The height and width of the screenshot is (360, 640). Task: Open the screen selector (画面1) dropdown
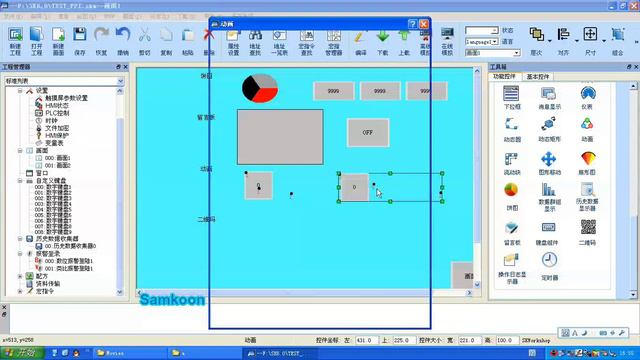pyautogui.click(x=516, y=53)
